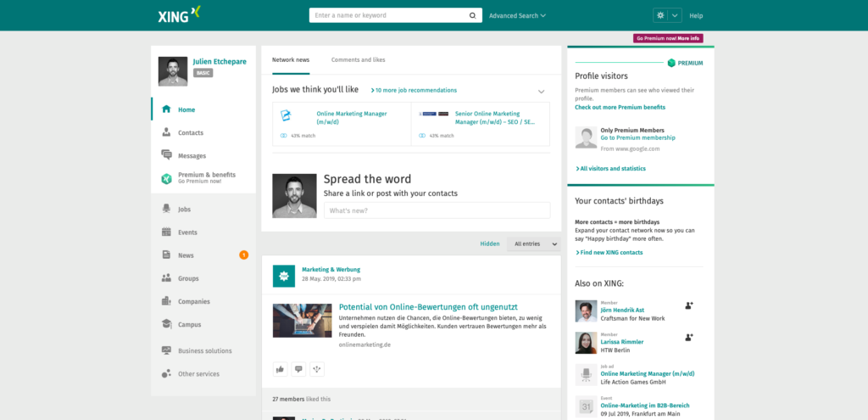The image size is (868, 420).
Task: Click the BASIC membership badge
Action: coord(203,73)
